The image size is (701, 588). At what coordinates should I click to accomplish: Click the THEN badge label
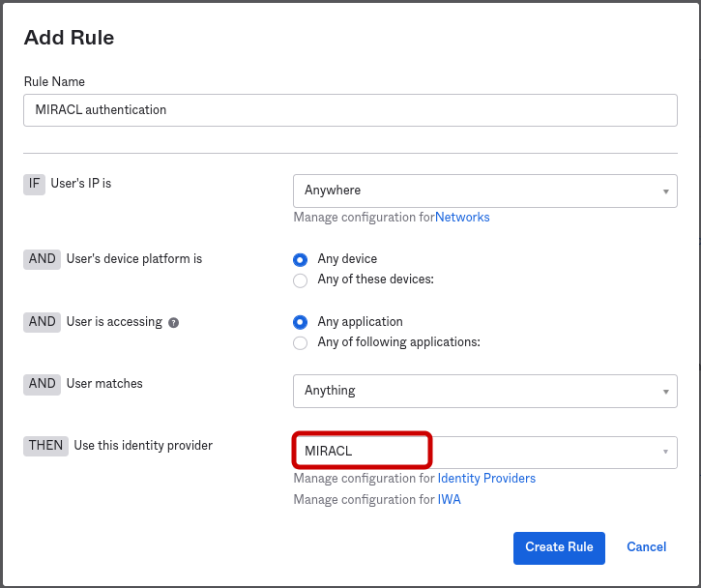click(46, 446)
